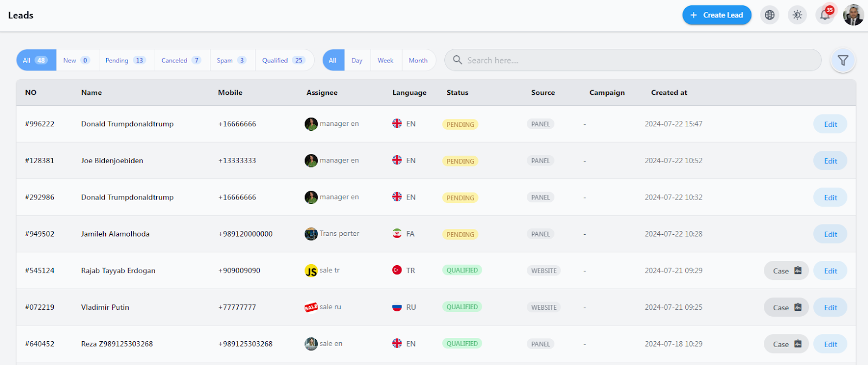
Task: Edit lead #996222
Action: pyautogui.click(x=830, y=124)
